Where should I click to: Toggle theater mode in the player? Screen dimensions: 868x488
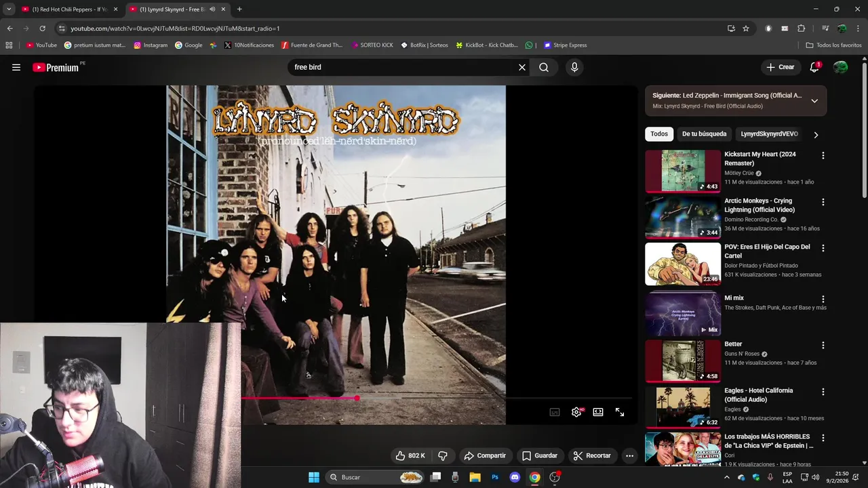tap(598, 412)
